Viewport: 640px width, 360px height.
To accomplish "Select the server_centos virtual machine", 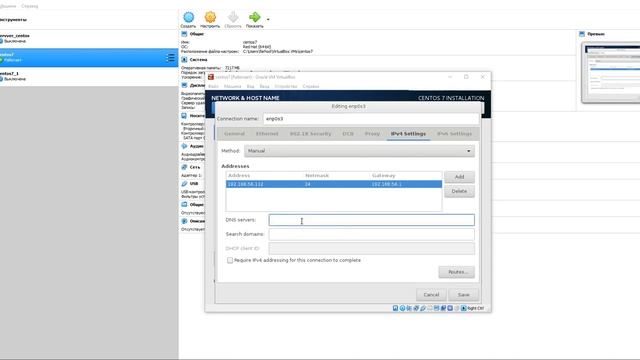I will click(89, 38).
